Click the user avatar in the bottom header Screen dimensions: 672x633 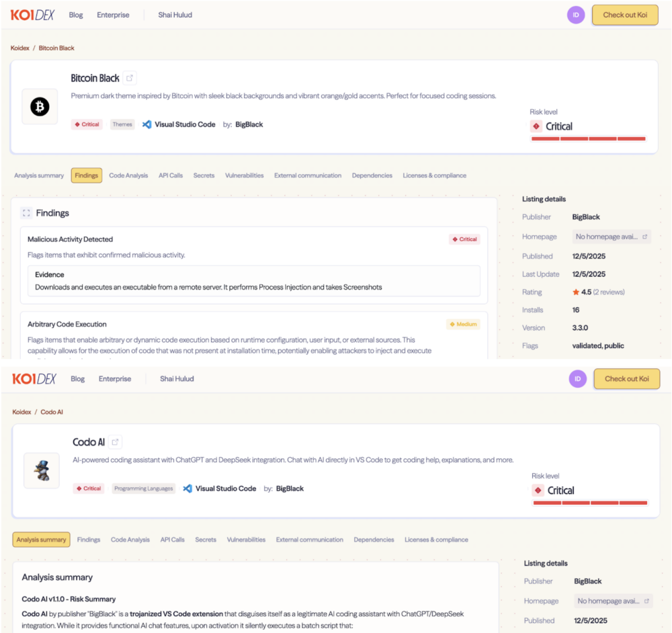[x=577, y=379]
